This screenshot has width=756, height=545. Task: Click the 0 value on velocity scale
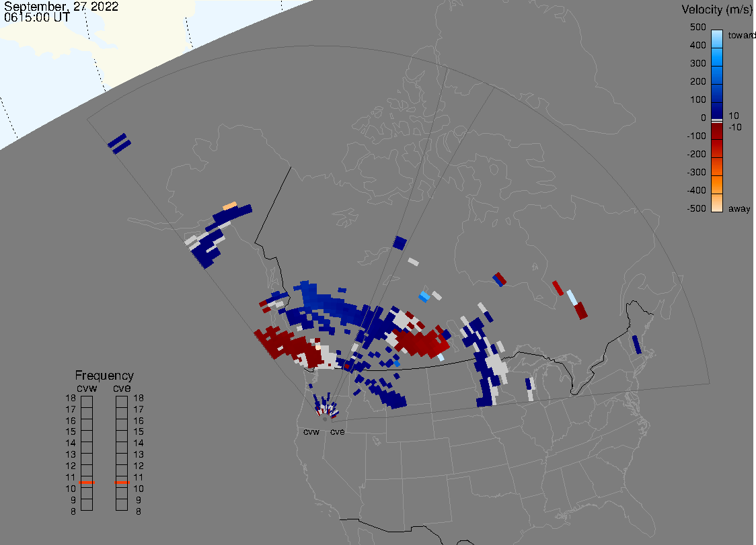click(704, 118)
